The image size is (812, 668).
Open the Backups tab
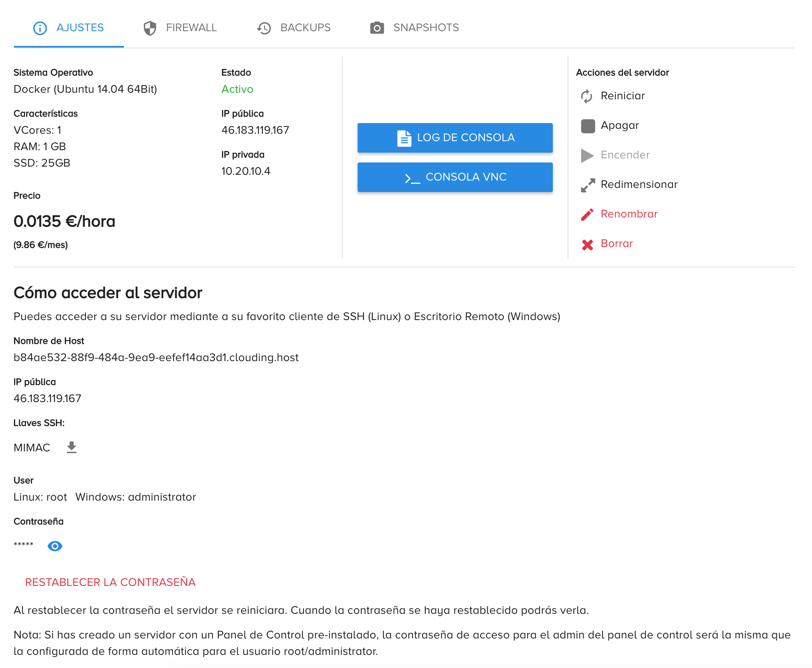(294, 28)
